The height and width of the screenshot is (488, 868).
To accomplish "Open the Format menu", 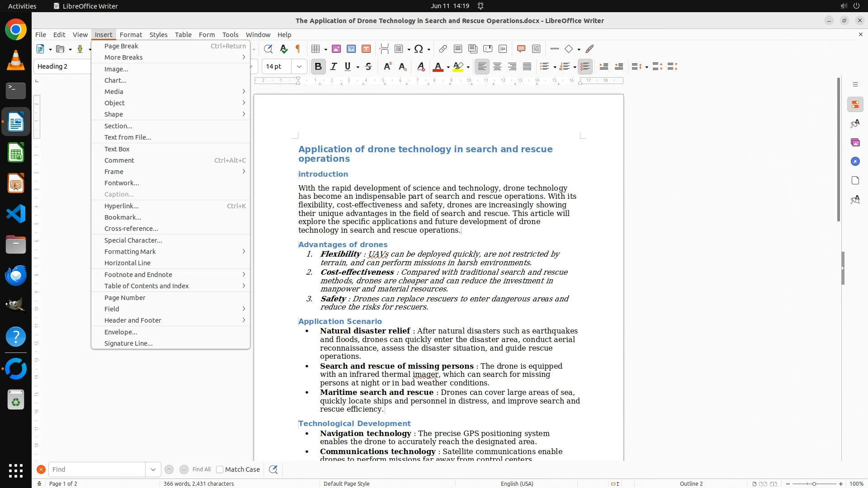I will click(x=131, y=35).
